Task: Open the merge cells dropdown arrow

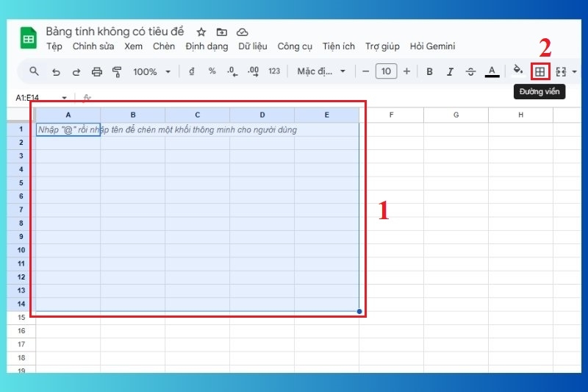Action: (x=575, y=71)
